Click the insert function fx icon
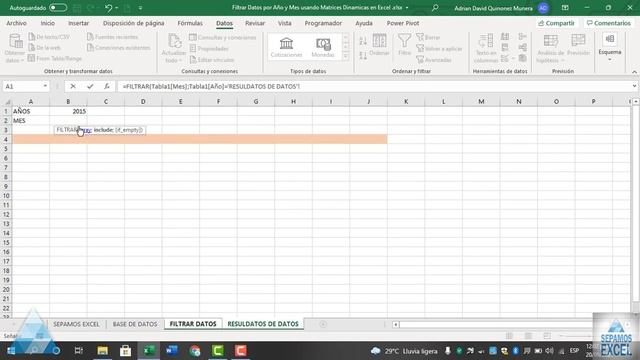Screen dimensions: 640x360 [107, 86]
